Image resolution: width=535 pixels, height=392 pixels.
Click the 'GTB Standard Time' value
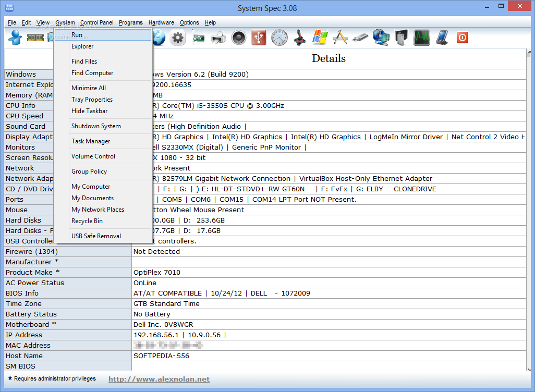(329, 303)
